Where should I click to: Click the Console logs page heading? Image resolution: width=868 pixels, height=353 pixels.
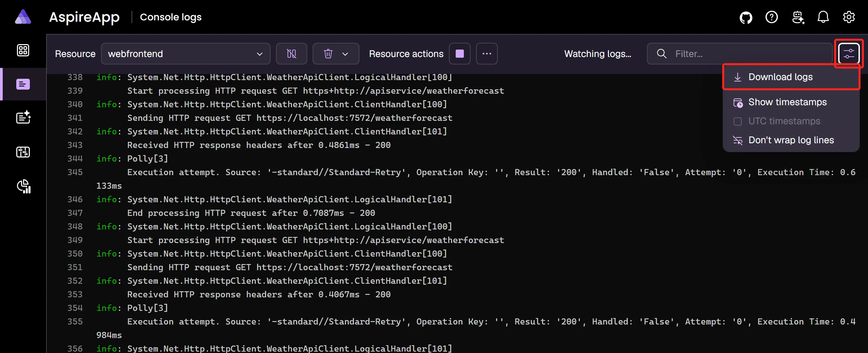click(x=171, y=17)
